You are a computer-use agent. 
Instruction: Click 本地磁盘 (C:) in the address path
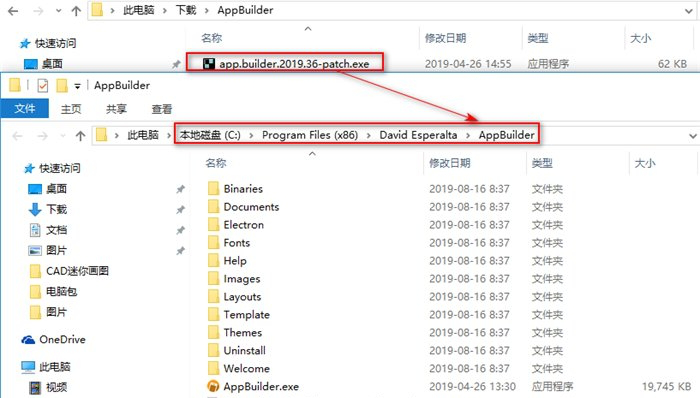pos(210,135)
